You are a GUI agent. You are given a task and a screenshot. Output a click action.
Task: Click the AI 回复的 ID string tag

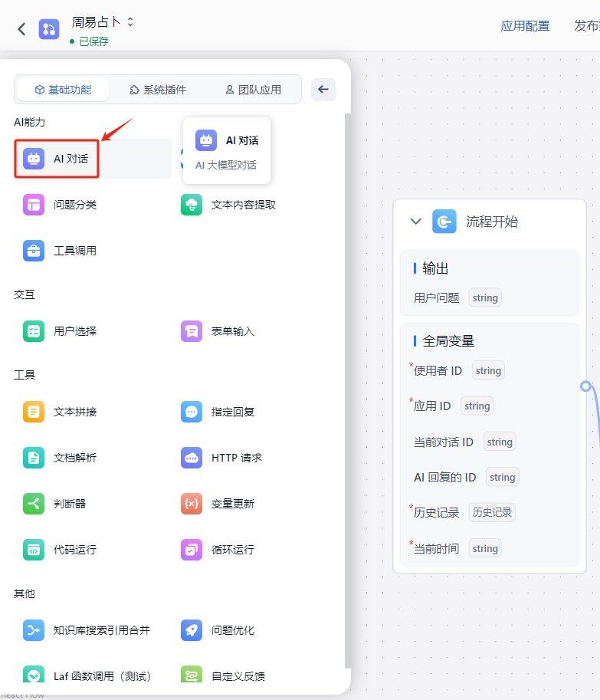[503, 477]
